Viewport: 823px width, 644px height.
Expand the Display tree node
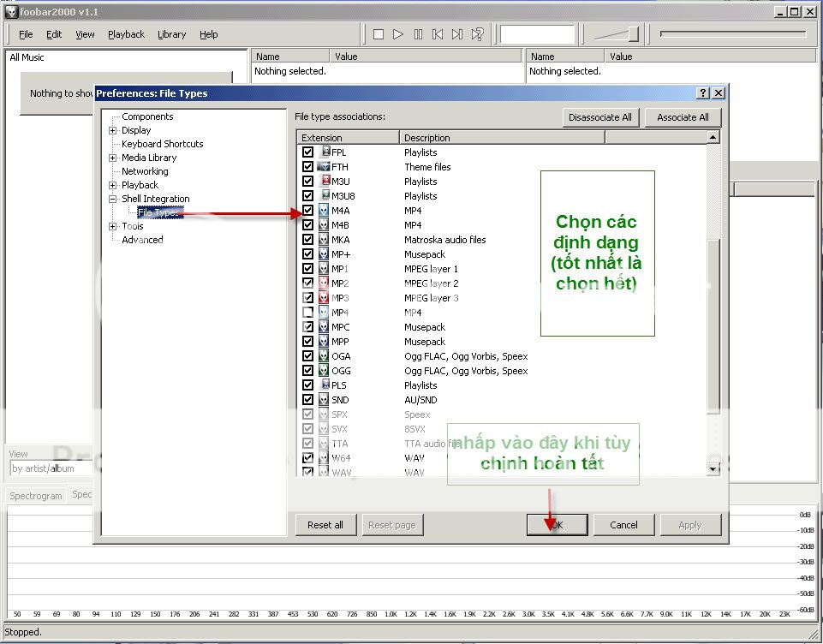click(x=112, y=130)
